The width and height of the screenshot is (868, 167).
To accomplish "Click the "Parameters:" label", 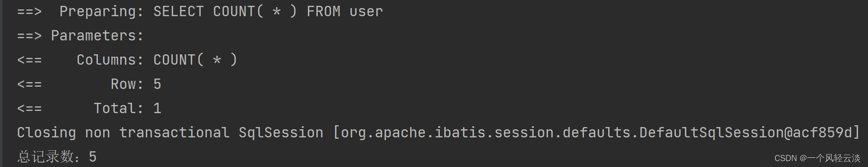I will (97, 35).
